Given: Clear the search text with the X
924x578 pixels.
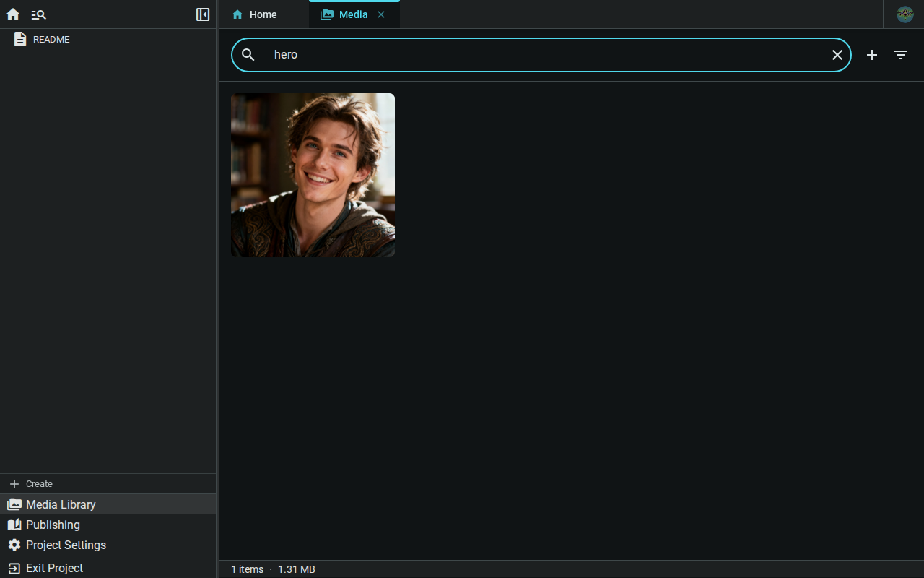Looking at the screenshot, I should [x=837, y=55].
